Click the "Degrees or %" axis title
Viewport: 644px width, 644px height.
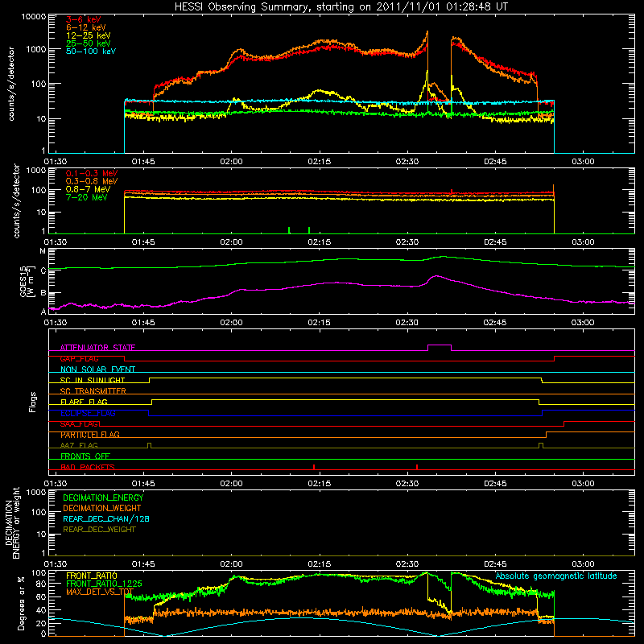(x=20, y=603)
